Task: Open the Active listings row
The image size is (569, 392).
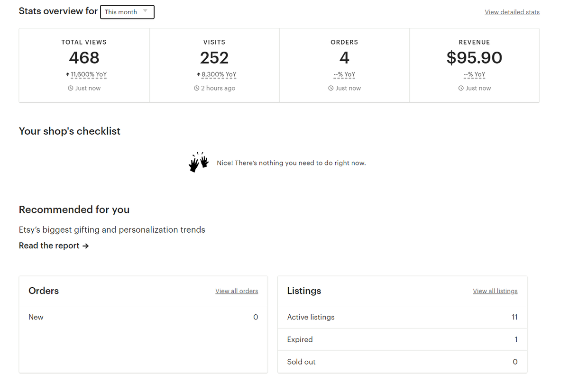Action: [x=402, y=317]
